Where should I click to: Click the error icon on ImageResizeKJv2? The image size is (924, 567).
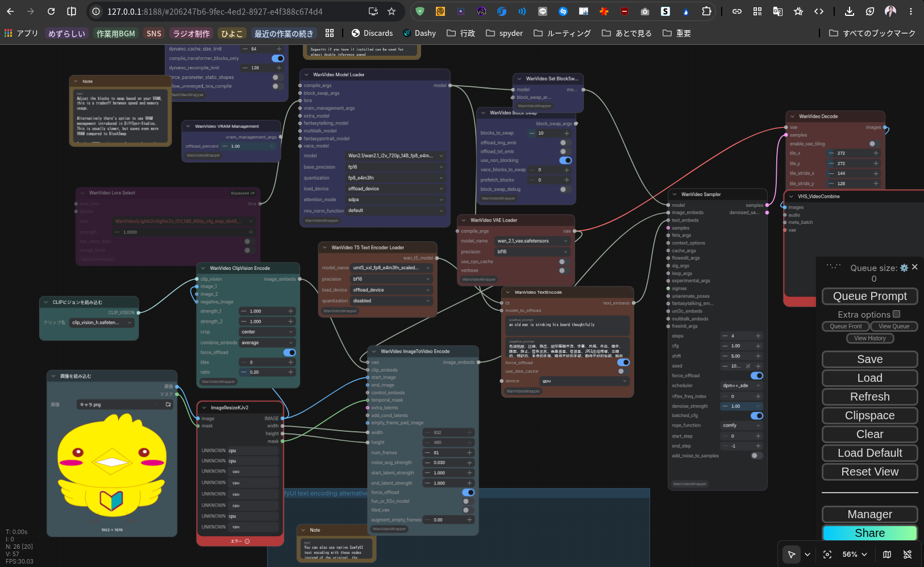[x=247, y=541]
